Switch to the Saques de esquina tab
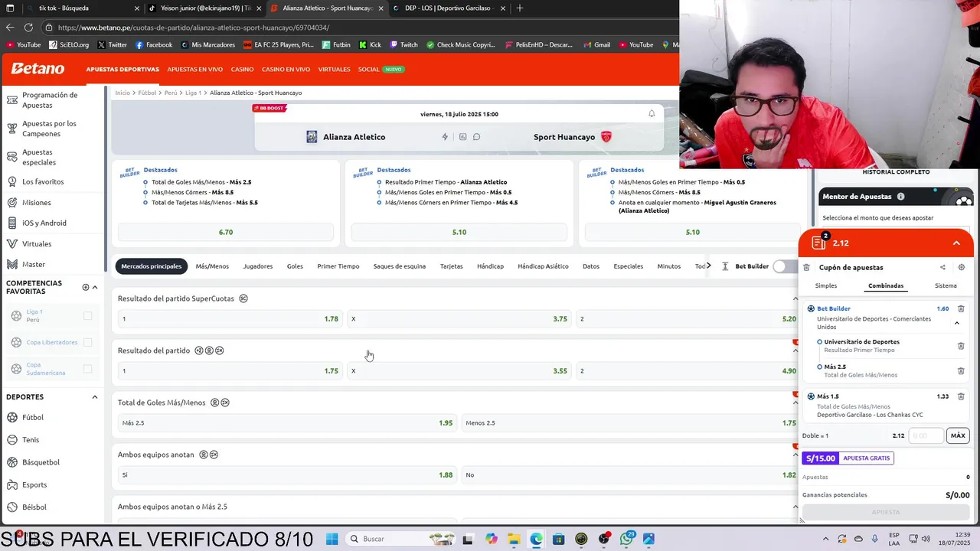Viewport: 980px width, 551px height. [x=399, y=266]
